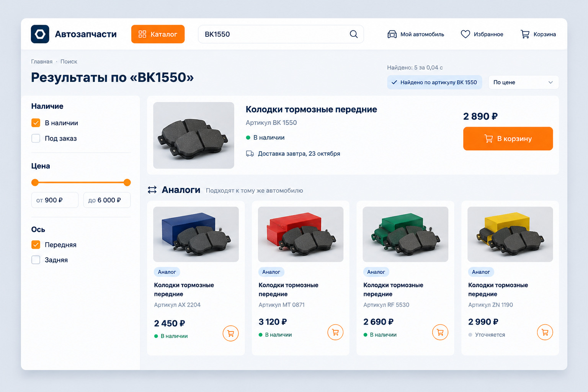Add AX 2204 analog to cart
588x392 pixels.
[x=230, y=333]
